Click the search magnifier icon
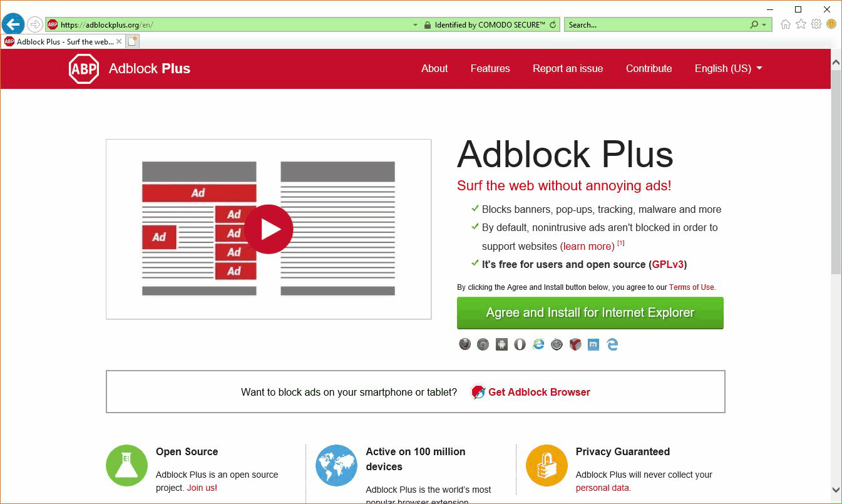 coord(754,25)
